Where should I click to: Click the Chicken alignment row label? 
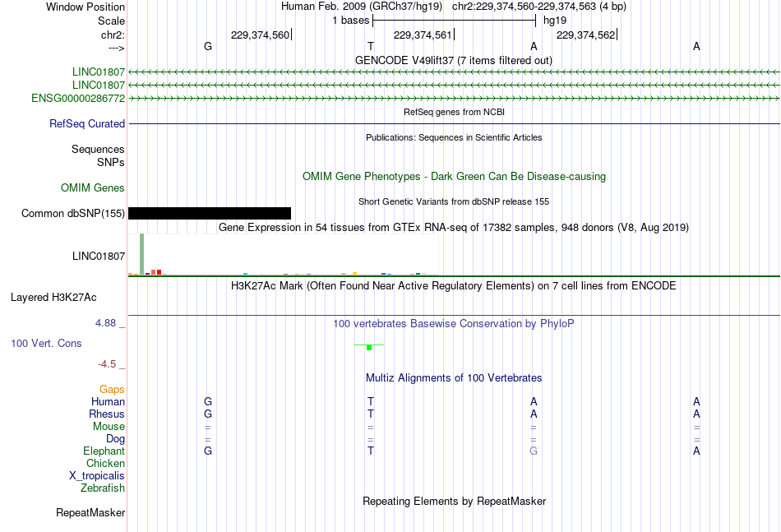(x=105, y=463)
